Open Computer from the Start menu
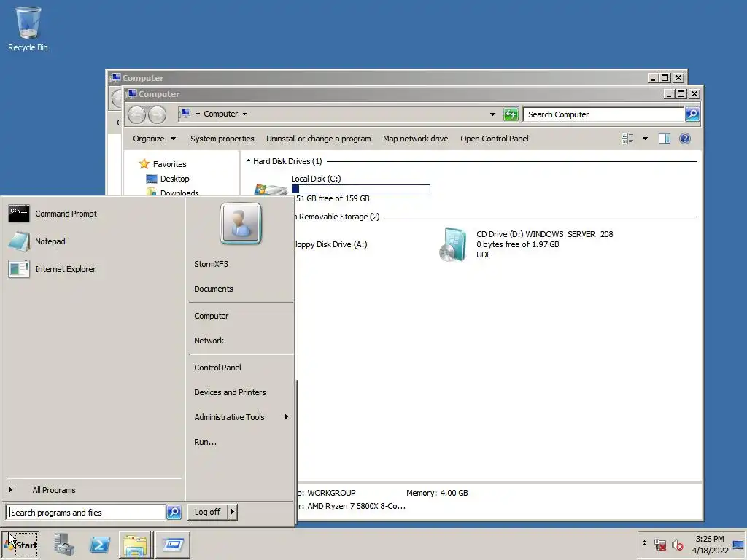Image resolution: width=747 pixels, height=560 pixels. 211,316
